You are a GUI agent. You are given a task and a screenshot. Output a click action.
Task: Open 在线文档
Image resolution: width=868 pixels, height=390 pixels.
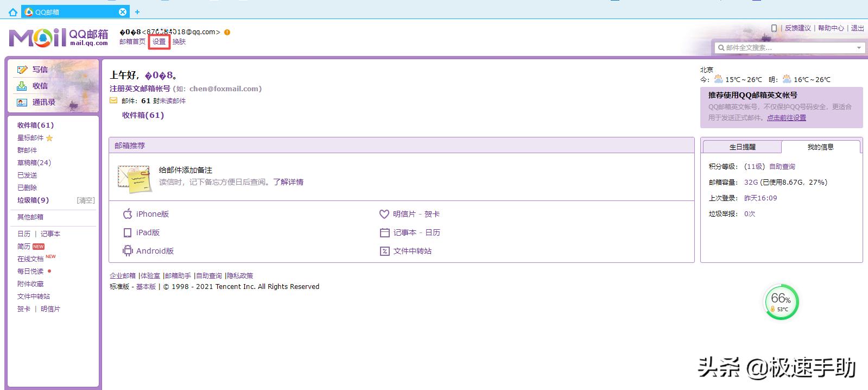30,259
